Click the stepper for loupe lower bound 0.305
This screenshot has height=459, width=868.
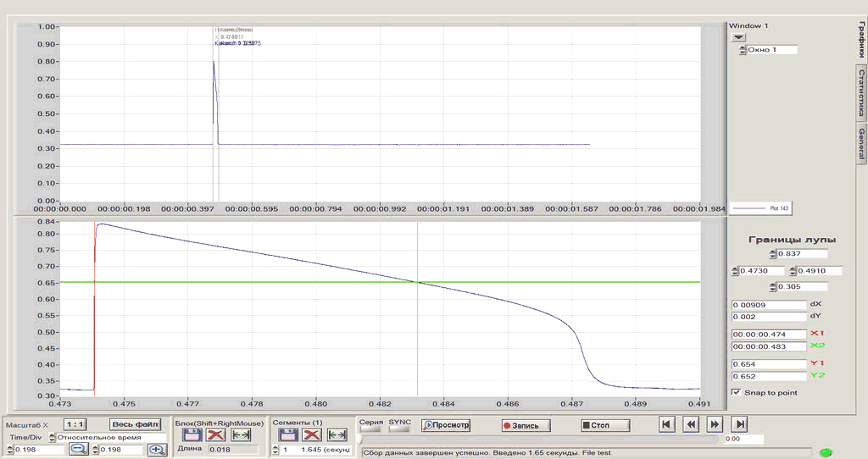[773, 286]
